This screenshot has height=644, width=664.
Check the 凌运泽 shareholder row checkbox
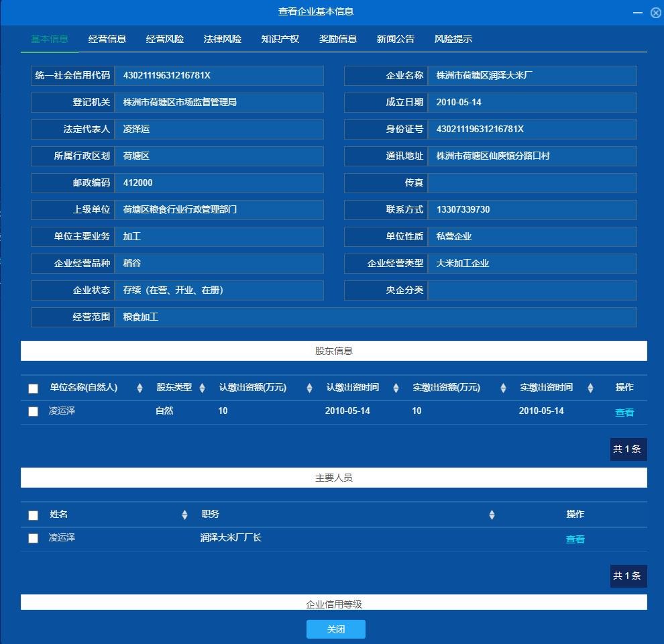(x=33, y=411)
